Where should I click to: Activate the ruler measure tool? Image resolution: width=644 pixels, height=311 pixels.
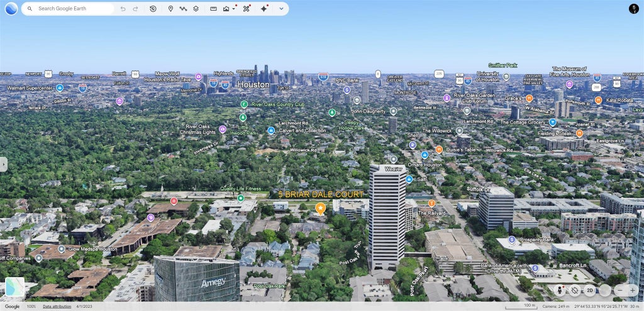214,9
